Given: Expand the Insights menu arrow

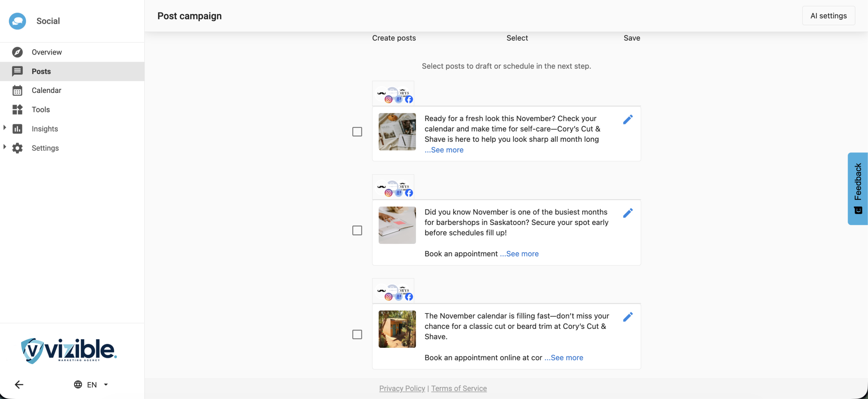Looking at the screenshot, I should click(5, 128).
